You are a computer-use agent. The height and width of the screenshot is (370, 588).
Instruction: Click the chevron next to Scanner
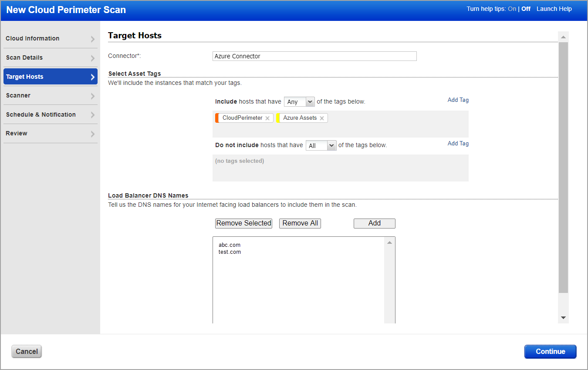click(x=93, y=95)
